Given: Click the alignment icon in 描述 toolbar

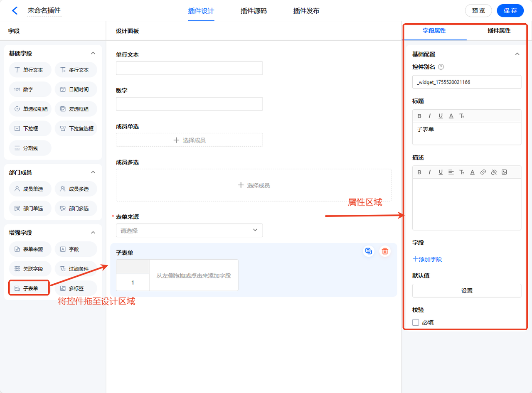Looking at the screenshot, I should tap(451, 172).
